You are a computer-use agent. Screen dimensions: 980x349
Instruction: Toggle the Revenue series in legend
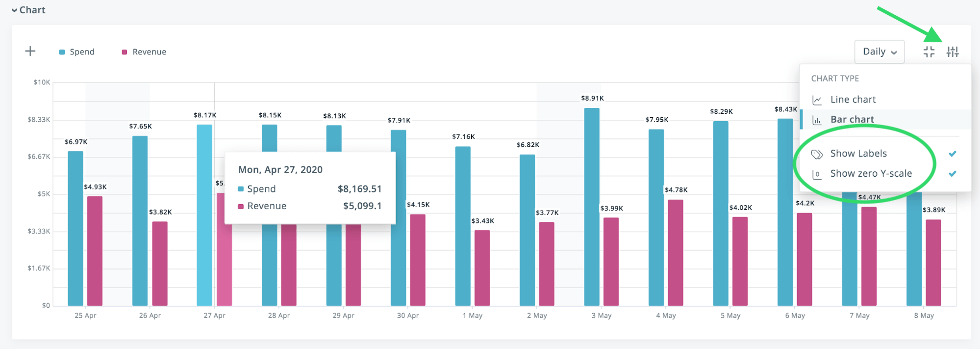tap(149, 52)
